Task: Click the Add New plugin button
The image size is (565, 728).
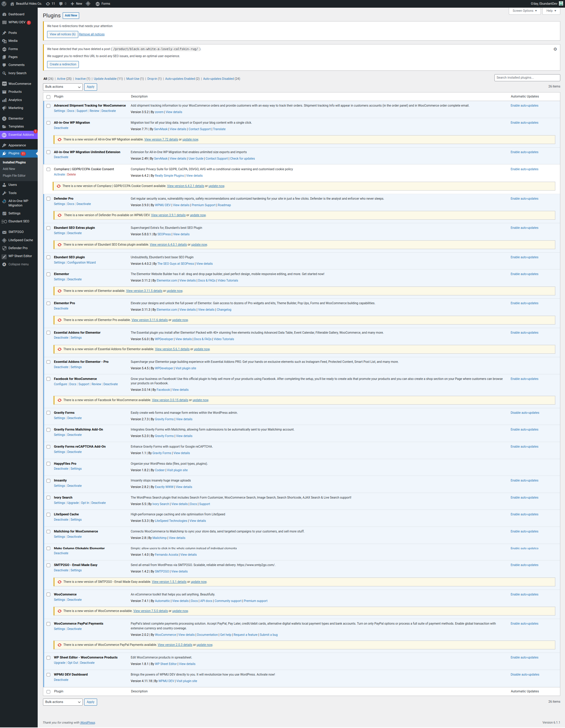Action: click(71, 16)
